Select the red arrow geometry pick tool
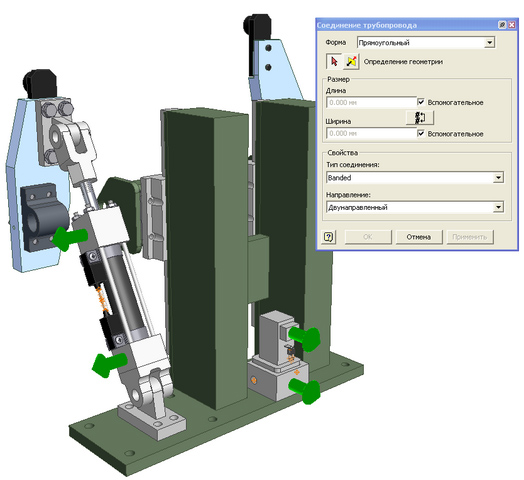Viewport: 524px width, 480px height. [334, 62]
